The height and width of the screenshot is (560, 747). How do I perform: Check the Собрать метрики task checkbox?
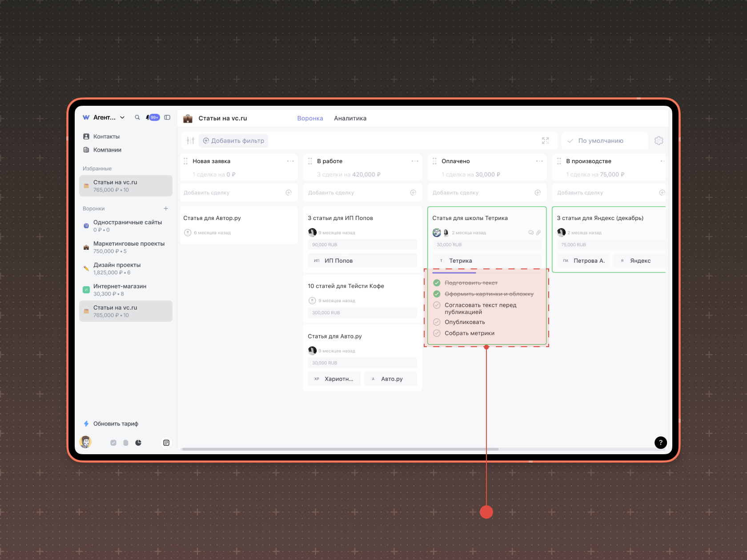[x=437, y=333]
